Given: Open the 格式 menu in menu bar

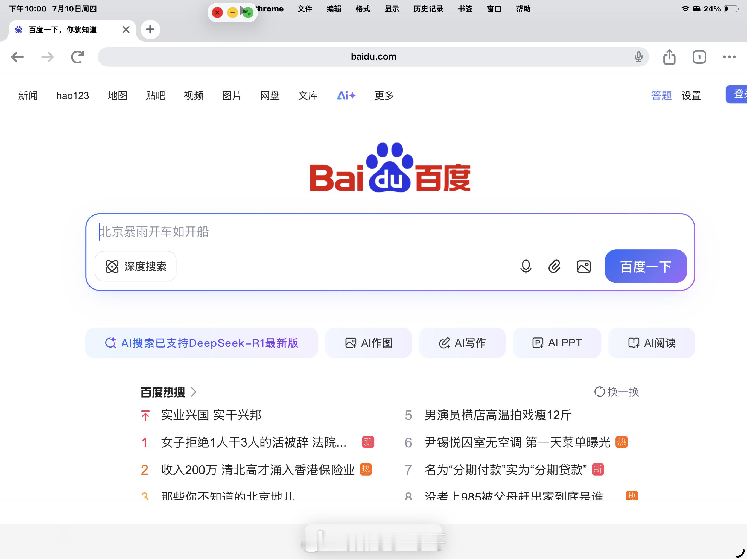Looking at the screenshot, I should click(x=363, y=9).
